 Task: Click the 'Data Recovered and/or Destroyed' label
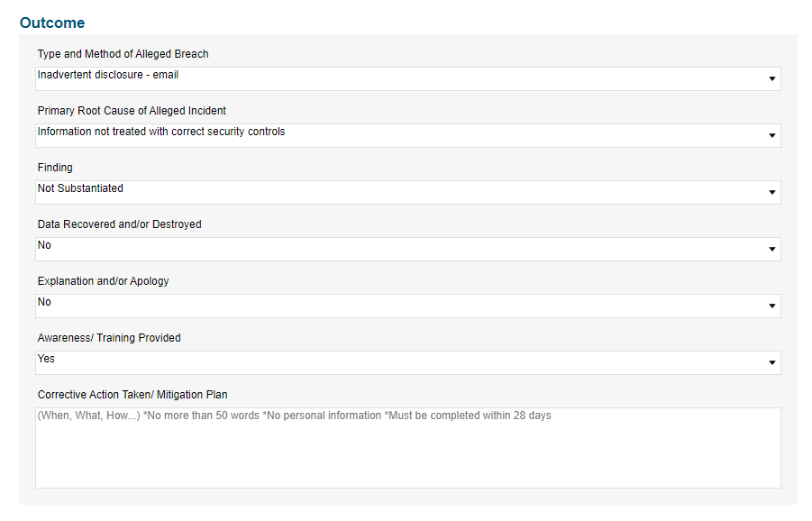pos(119,224)
